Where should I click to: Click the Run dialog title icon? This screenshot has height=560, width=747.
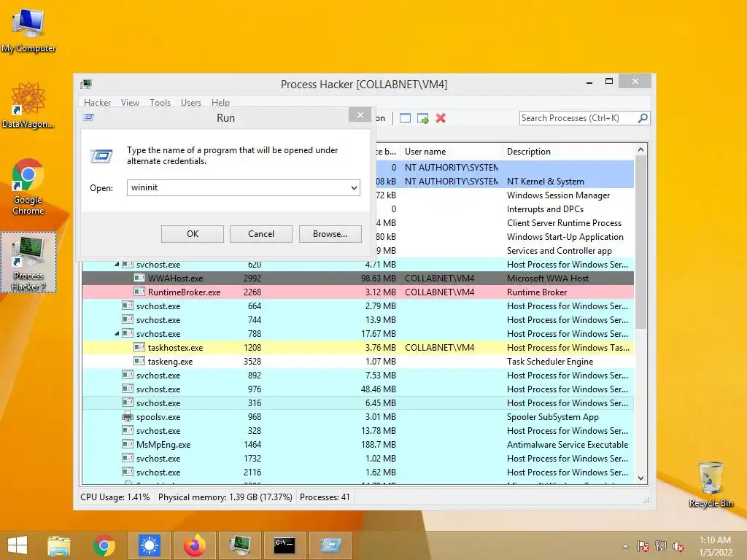[x=88, y=117]
